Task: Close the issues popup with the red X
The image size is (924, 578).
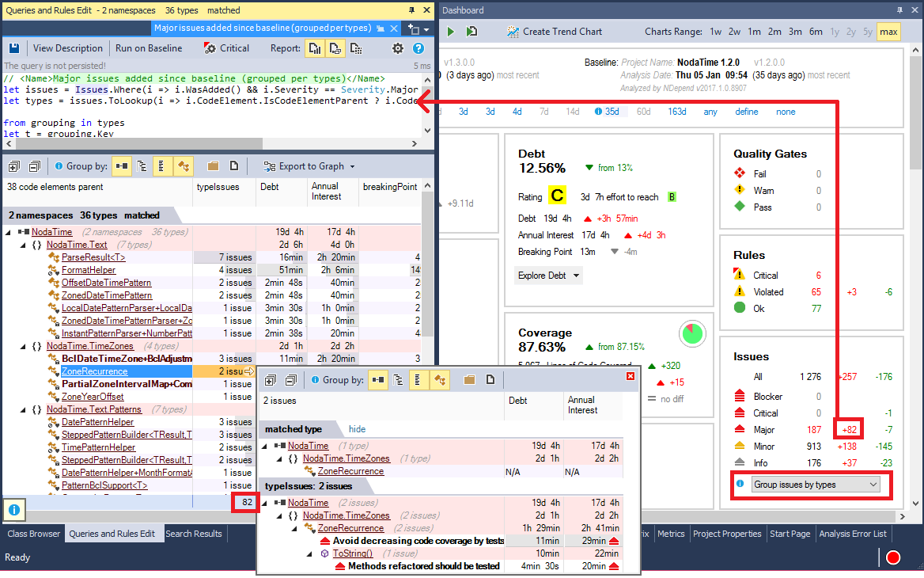Action: click(631, 376)
